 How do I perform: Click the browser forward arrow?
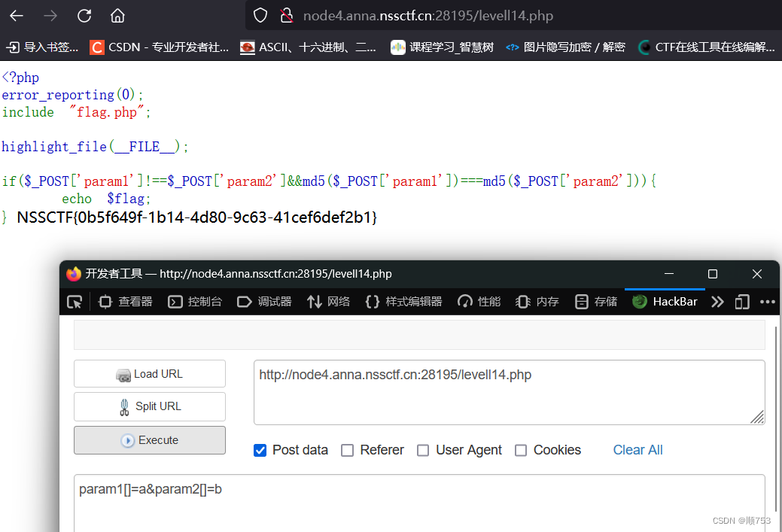tap(50, 16)
